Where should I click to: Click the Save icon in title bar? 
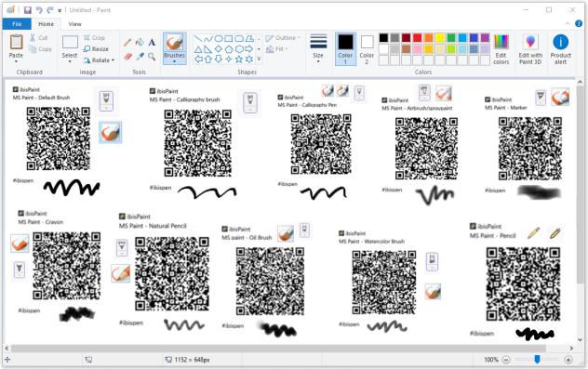(27, 10)
